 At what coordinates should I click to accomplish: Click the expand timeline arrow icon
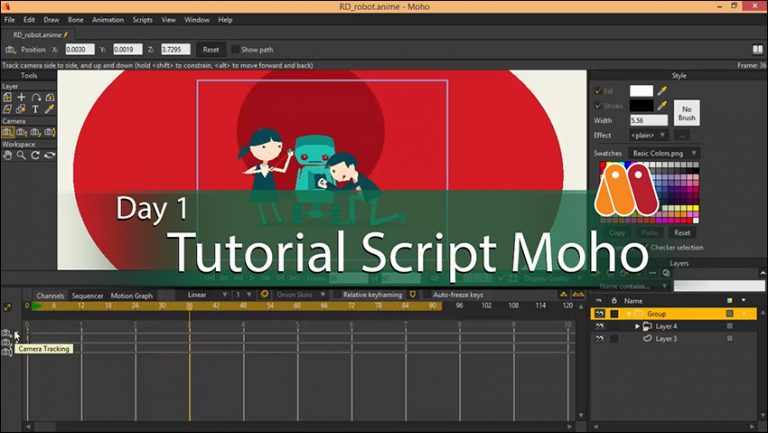(x=7, y=307)
